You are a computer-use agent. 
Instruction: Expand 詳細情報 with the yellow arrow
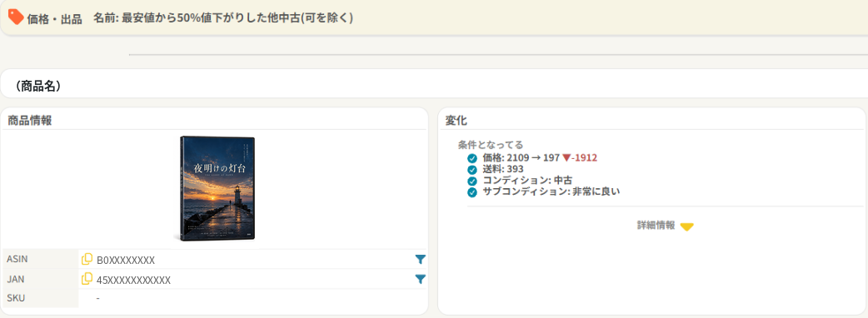[687, 226]
